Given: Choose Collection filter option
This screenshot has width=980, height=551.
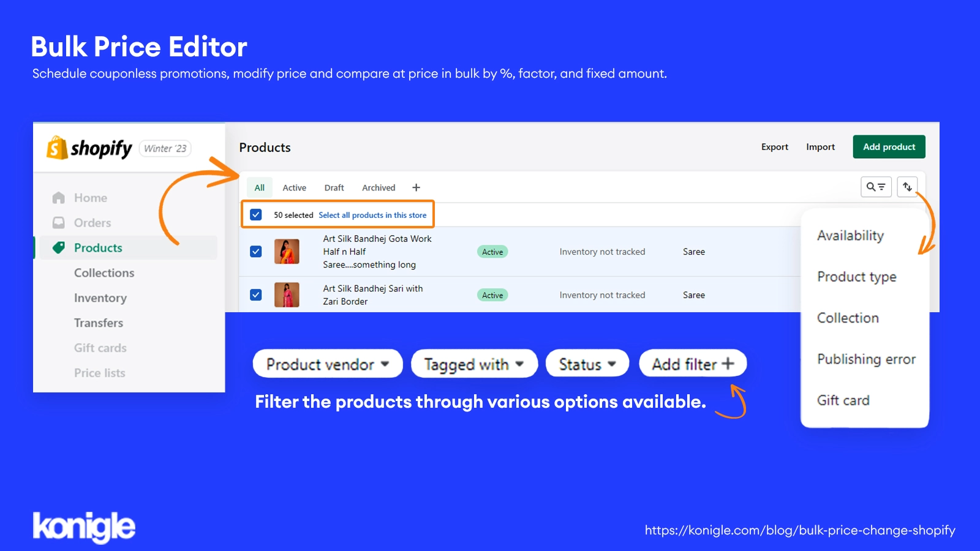Looking at the screenshot, I should pyautogui.click(x=848, y=318).
